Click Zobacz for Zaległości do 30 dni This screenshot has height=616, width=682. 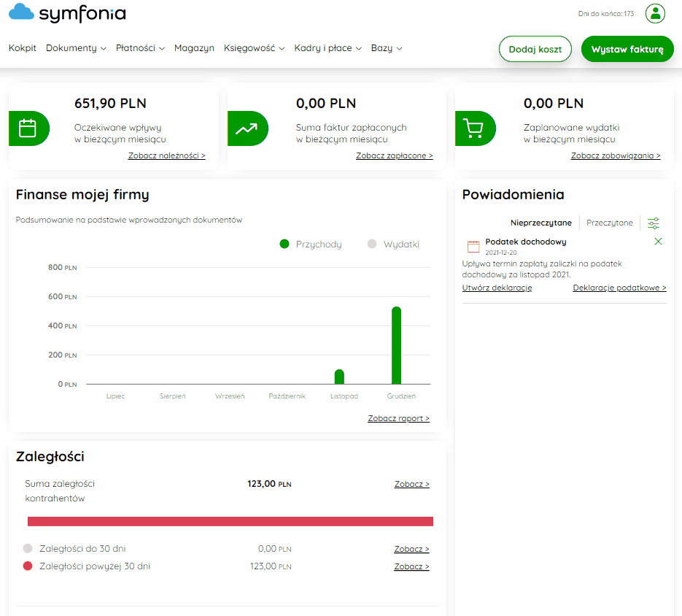411,549
